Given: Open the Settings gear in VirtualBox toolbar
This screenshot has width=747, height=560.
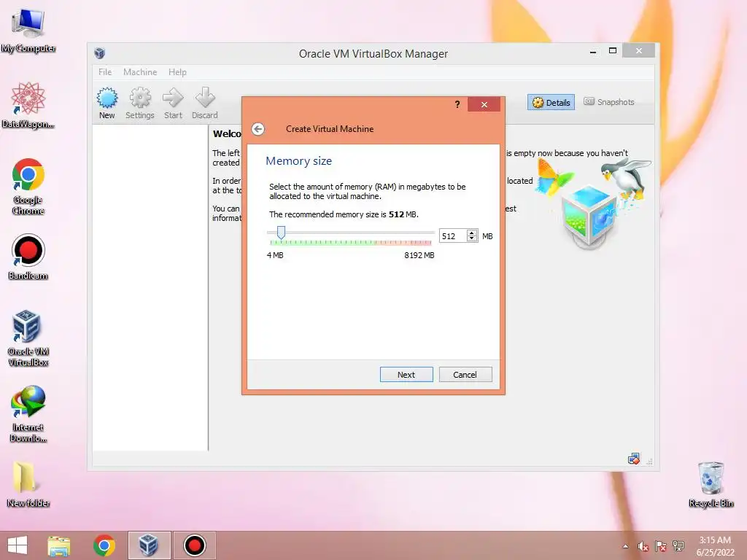Looking at the screenshot, I should [x=139, y=103].
